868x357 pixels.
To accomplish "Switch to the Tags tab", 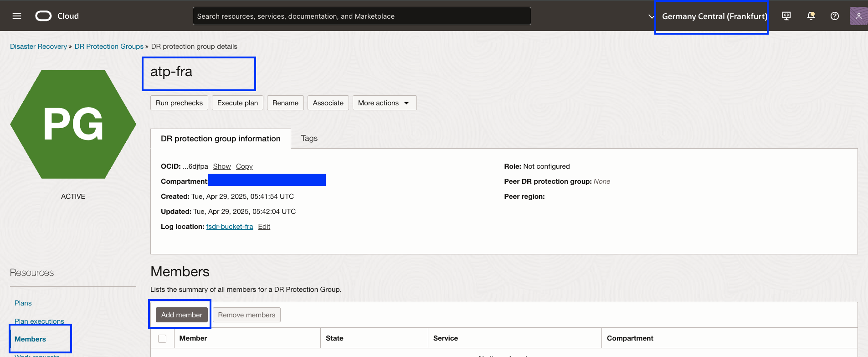I will pyautogui.click(x=309, y=138).
